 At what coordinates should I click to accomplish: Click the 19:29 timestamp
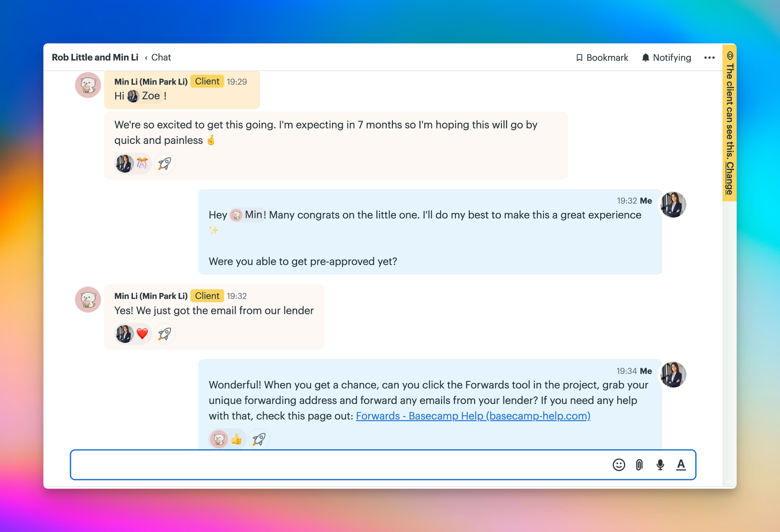coord(237,82)
